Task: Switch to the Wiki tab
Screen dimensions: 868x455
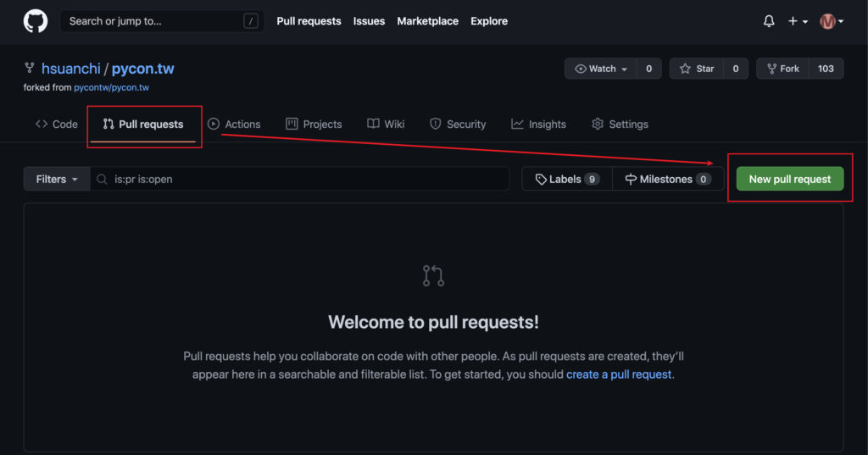Action: [386, 124]
